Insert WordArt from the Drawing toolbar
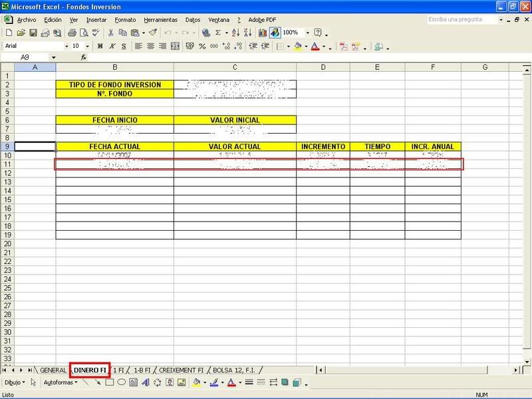Viewport: 532px width, 399px height. 146,383
